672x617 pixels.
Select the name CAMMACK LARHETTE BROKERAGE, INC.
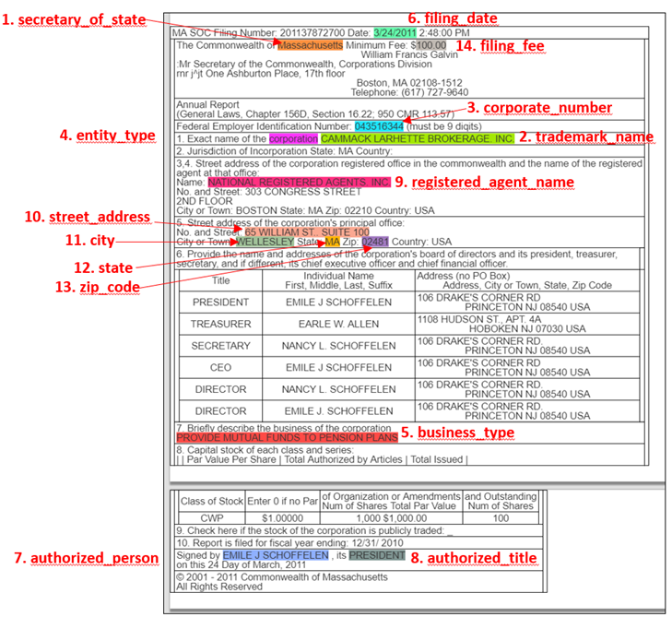[418, 138]
